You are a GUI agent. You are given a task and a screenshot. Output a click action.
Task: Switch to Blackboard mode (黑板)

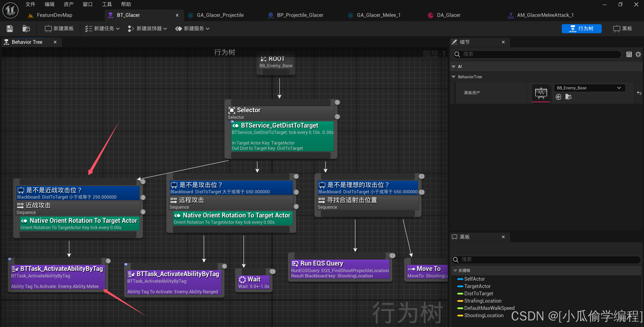[x=623, y=29]
